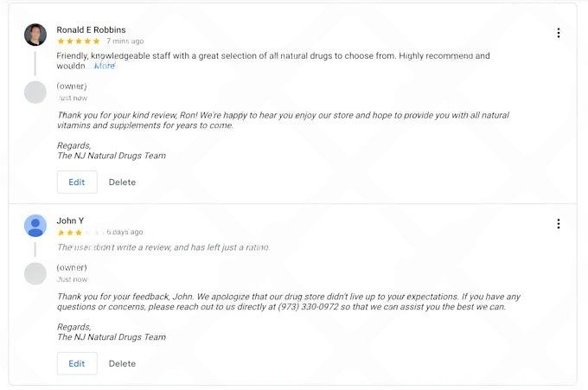Click the 'Thank you for your kind review' reply
This screenshot has height=390, width=588.
coord(283,120)
